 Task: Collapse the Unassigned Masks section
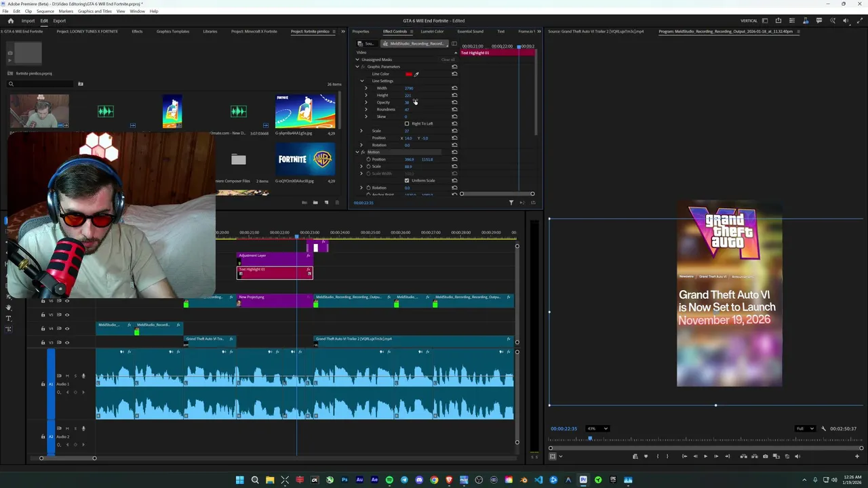[357, 60]
